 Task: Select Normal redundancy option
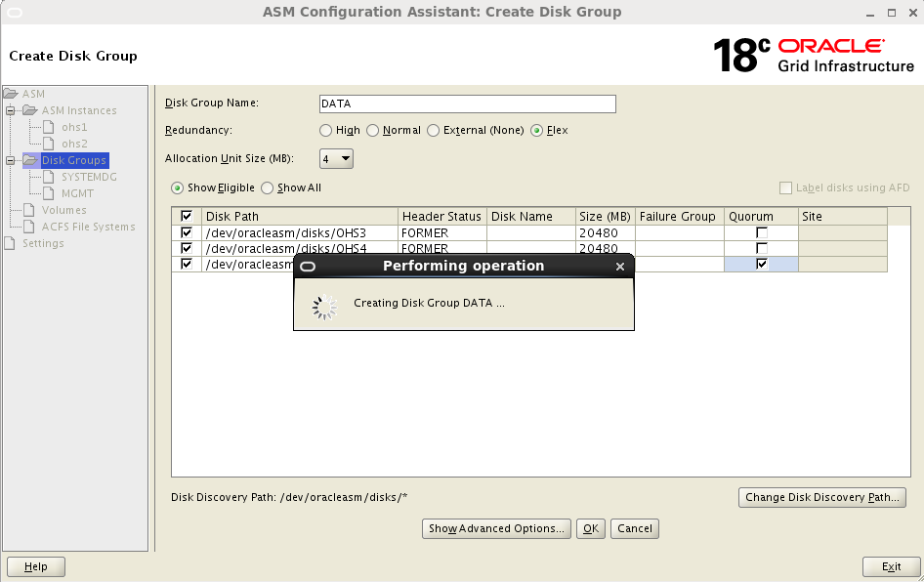tap(372, 131)
